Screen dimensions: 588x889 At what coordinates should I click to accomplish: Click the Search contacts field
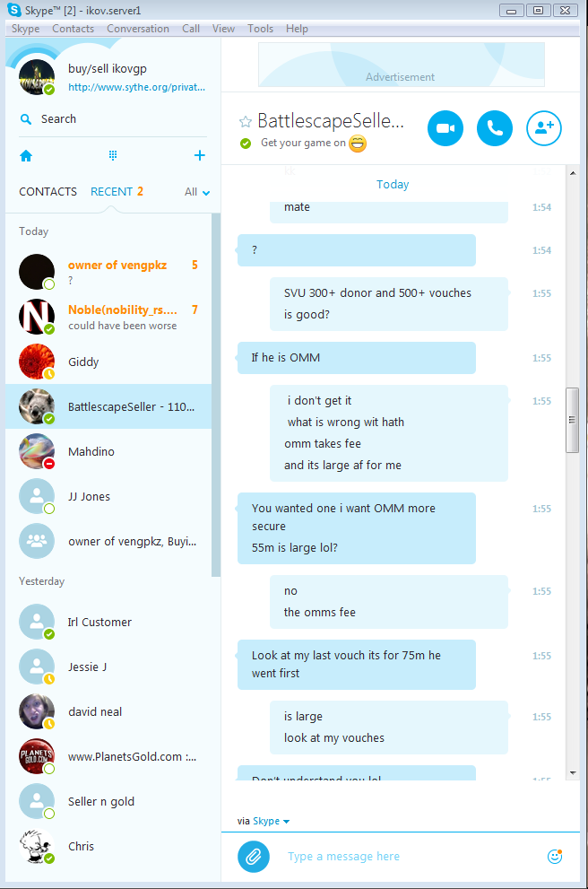[113, 119]
